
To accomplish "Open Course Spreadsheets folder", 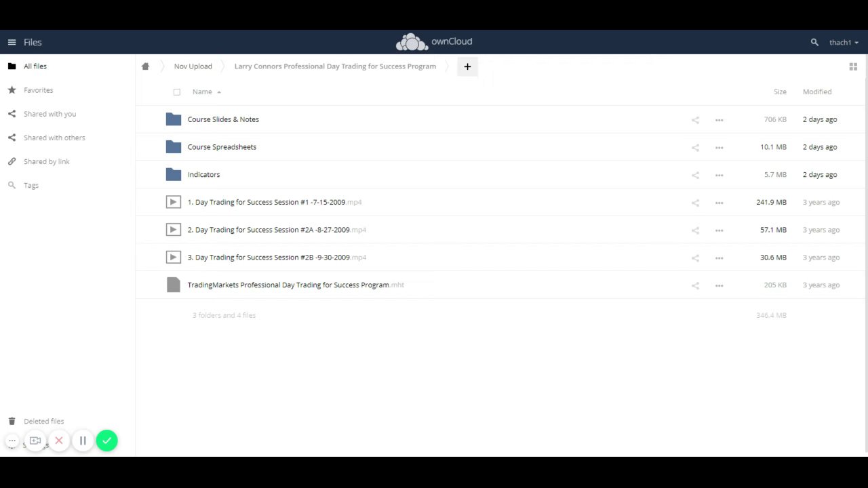I will coord(222,147).
